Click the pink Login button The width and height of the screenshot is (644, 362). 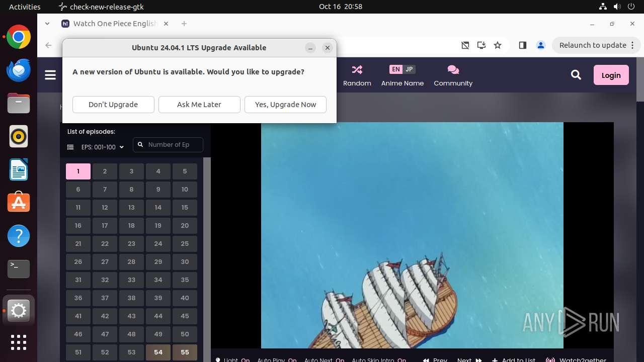611,75
